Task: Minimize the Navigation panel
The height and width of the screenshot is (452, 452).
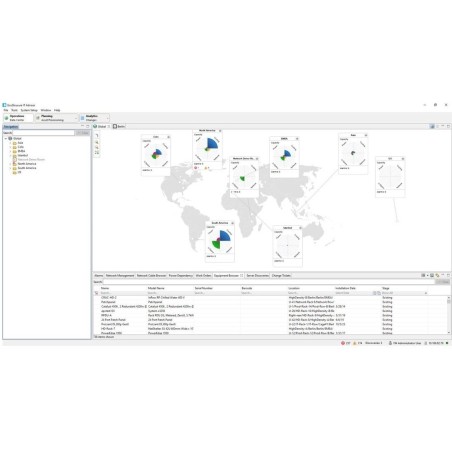Action: (x=83, y=126)
